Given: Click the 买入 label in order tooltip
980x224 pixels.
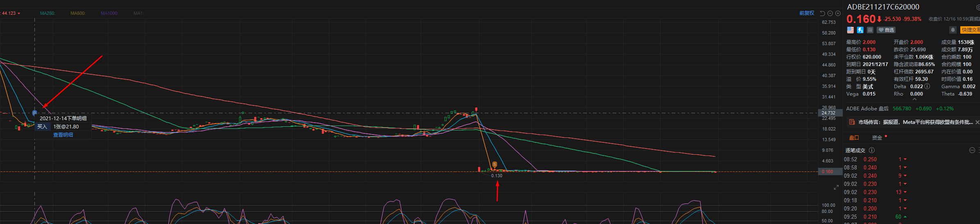Looking at the screenshot, I should (42, 127).
